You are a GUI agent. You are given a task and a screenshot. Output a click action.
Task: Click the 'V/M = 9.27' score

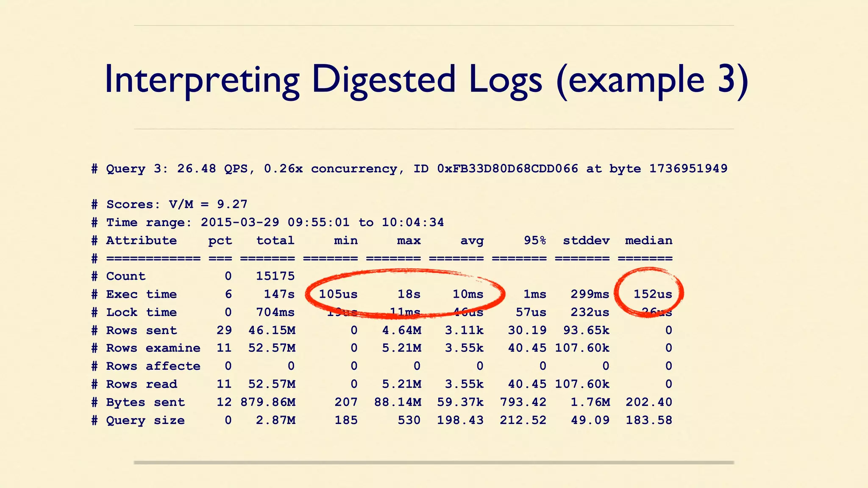click(x=208, y=205)
